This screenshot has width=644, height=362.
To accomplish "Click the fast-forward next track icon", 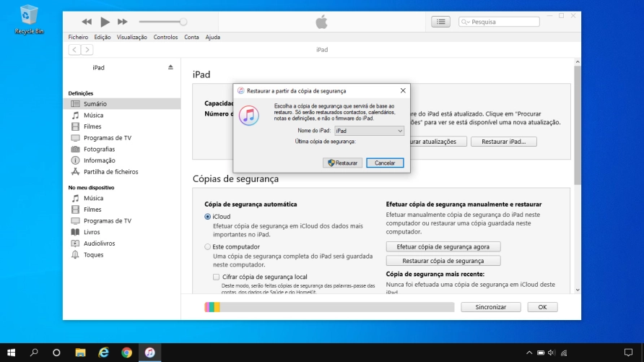I will coord(123,22).
